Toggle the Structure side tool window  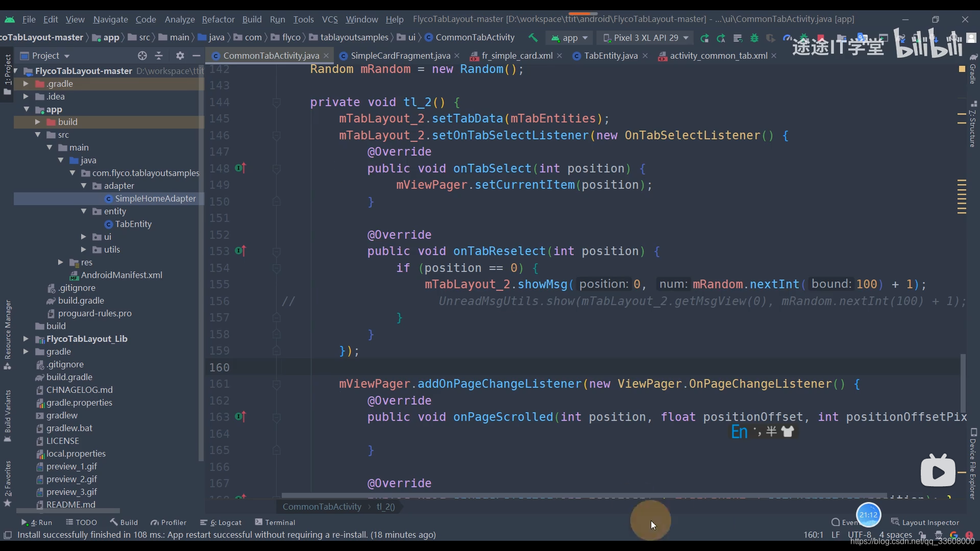tap(973, 125)
